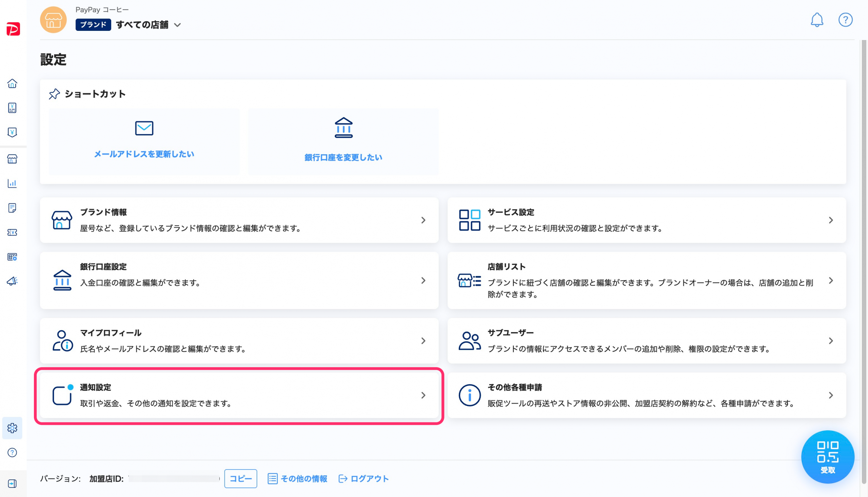Click the page vertical scrollbar
The image size is (868, 497).
point(864,262)
